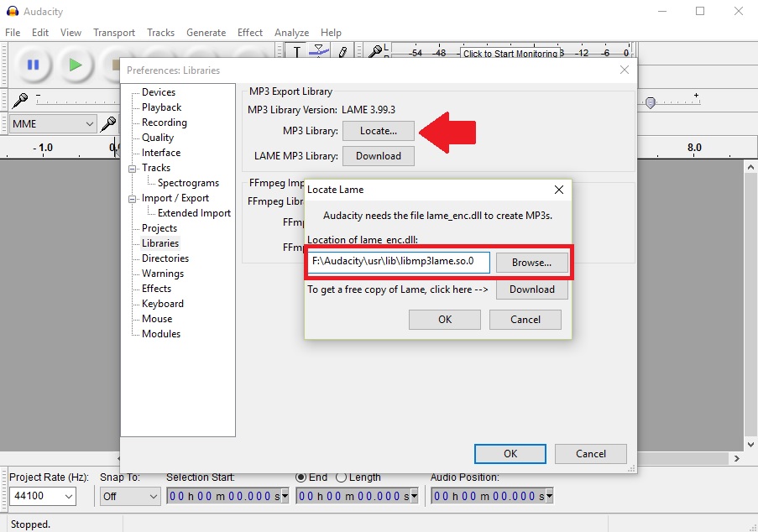This screenshot has width=758, height=532.
Task: Select Devices in the preferences tree
Action: [x=159, y=91]
